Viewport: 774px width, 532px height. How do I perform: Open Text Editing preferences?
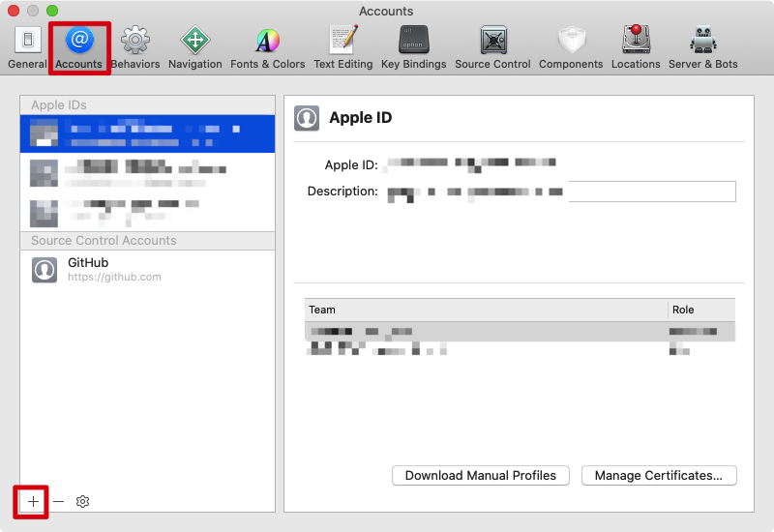point(343,47)
